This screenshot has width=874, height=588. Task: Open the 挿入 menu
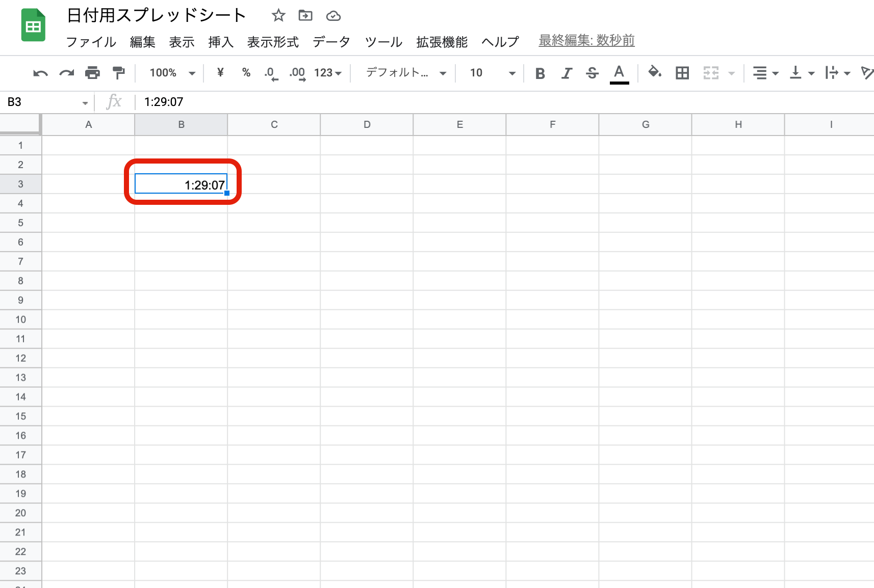point(221,42)
